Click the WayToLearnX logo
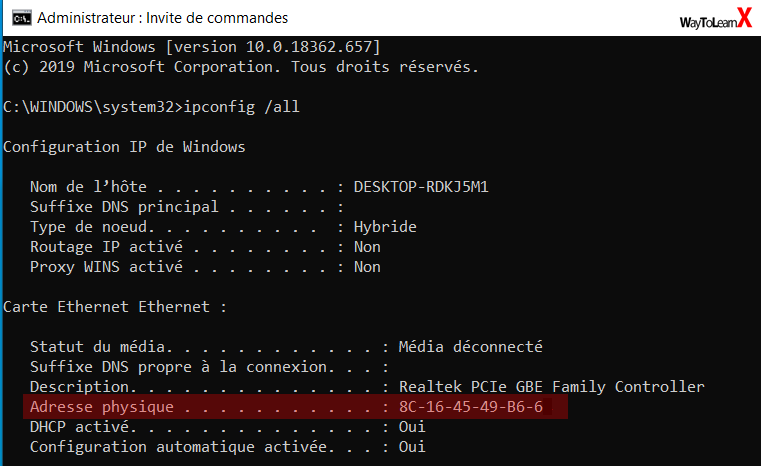The image size is (761, 466). (715, 19)
